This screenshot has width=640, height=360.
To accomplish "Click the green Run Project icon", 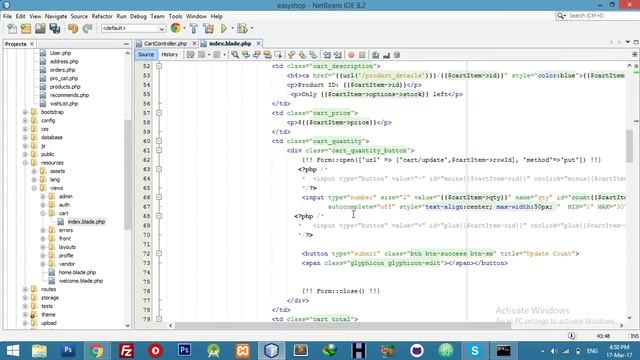I will coord(224,29).
